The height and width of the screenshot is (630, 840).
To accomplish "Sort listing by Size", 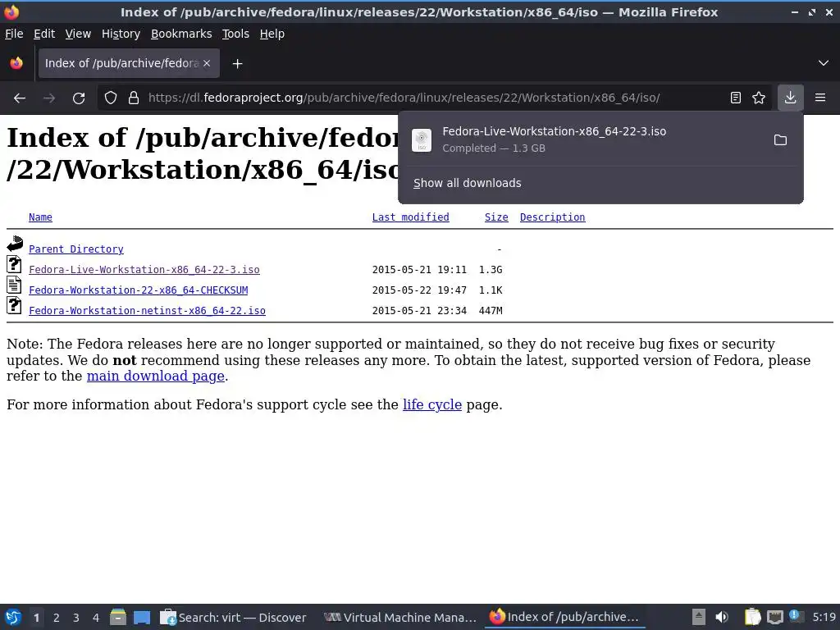I will pyautogui.click(x=496, y=217).
